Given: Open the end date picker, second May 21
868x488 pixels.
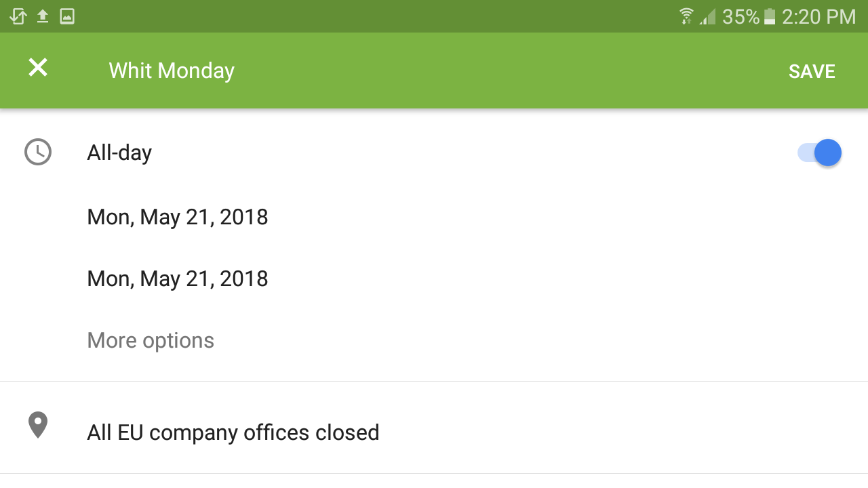Looking at the screenshot, I should tap(178, 279).
